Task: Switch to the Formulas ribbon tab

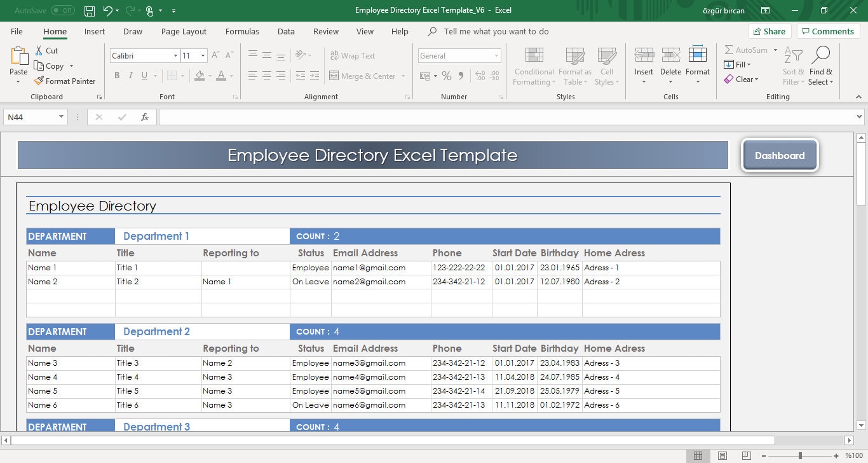Action: click(x=242, y=31)
